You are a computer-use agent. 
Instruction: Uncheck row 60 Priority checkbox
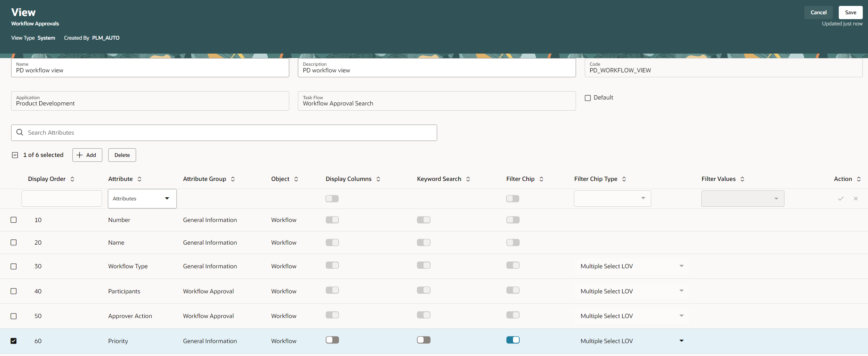point(14,341)
